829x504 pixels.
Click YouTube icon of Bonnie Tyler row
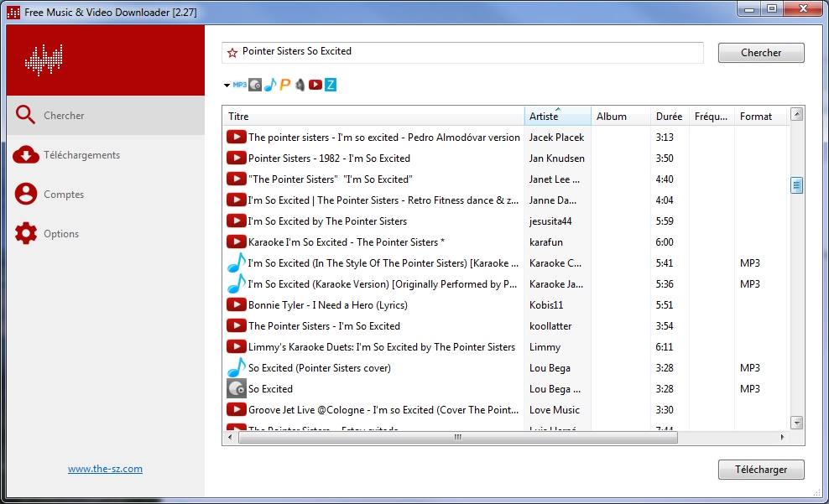click(237, 304)
